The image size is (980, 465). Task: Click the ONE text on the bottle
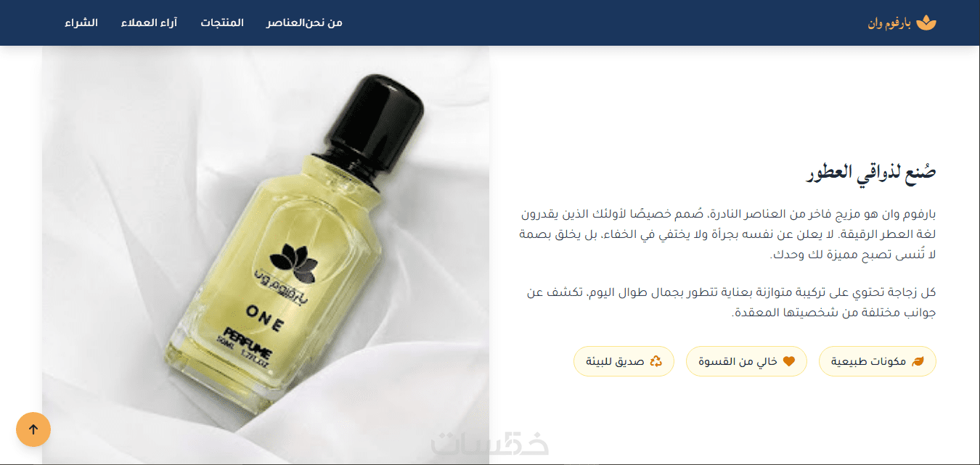coord(265,318)
